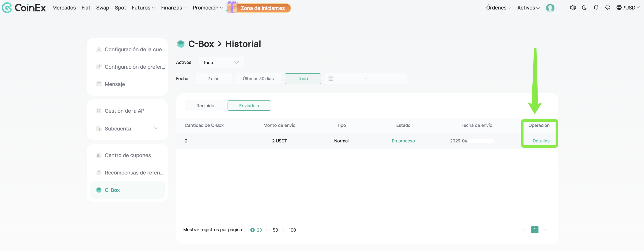Click the Recompensas de referidos icon
The image size is (644, 251).
pos(99,173)
